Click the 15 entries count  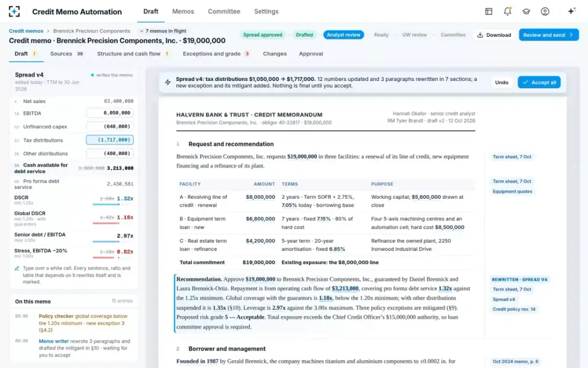pyautogui.click(x=122, y=301)
